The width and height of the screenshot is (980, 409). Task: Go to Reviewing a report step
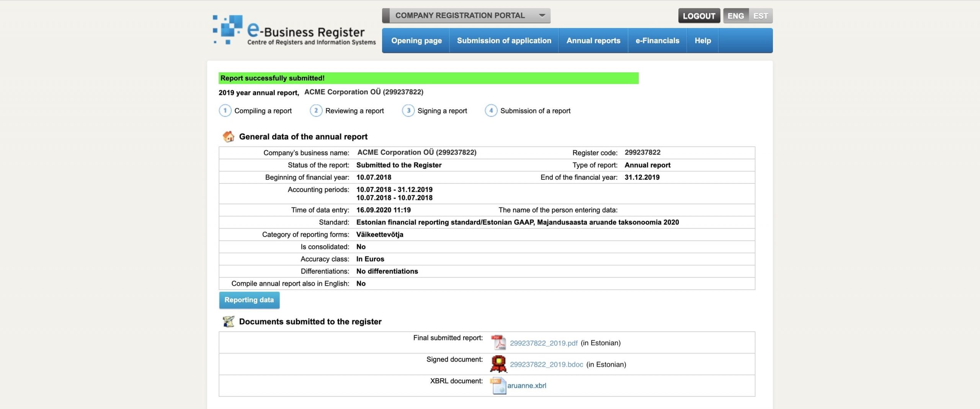pos(354,111)
